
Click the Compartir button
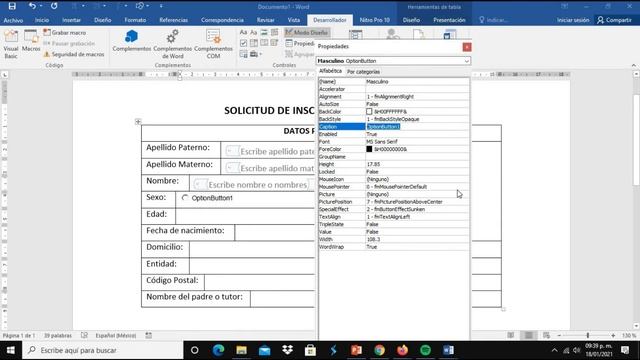click(615, 20)
